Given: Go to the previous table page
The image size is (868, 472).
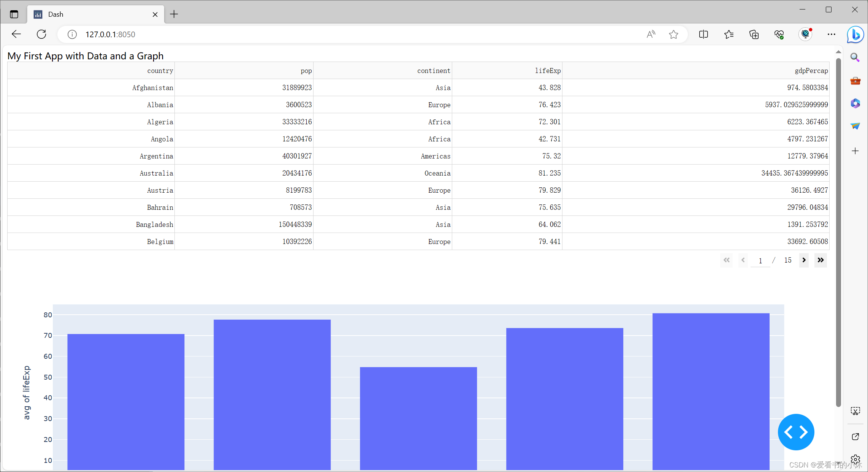Looking at the screenshot, I should [743, 260].
